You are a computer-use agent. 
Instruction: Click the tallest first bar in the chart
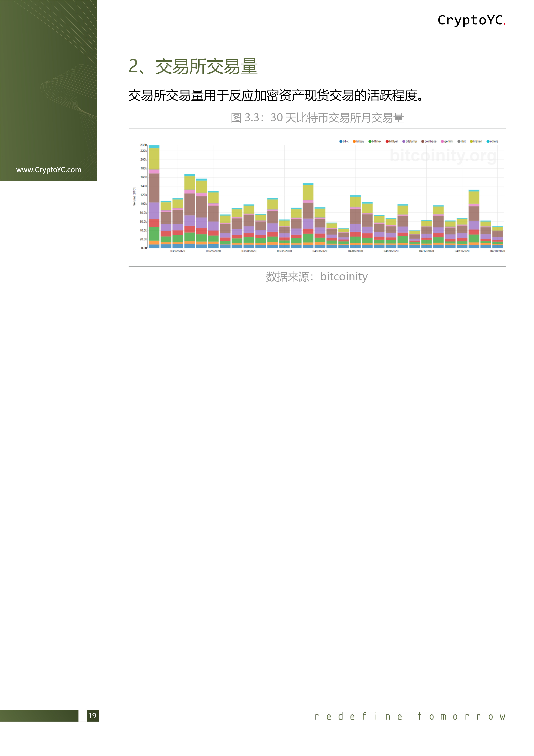pyautogui.click(x=154, y=197)
